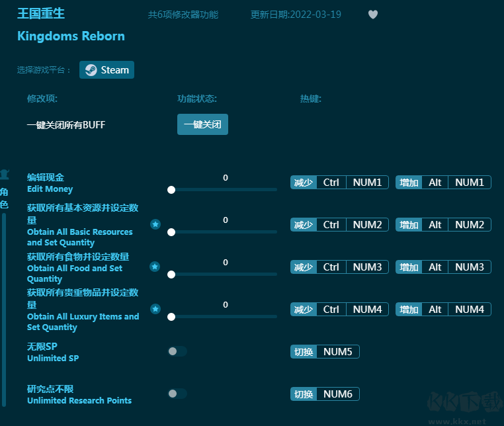Click Alt key box in NUM1 row

(435, 183)
